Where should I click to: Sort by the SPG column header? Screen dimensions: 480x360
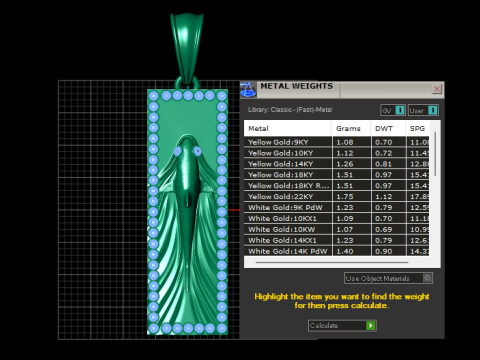(417, 128)
